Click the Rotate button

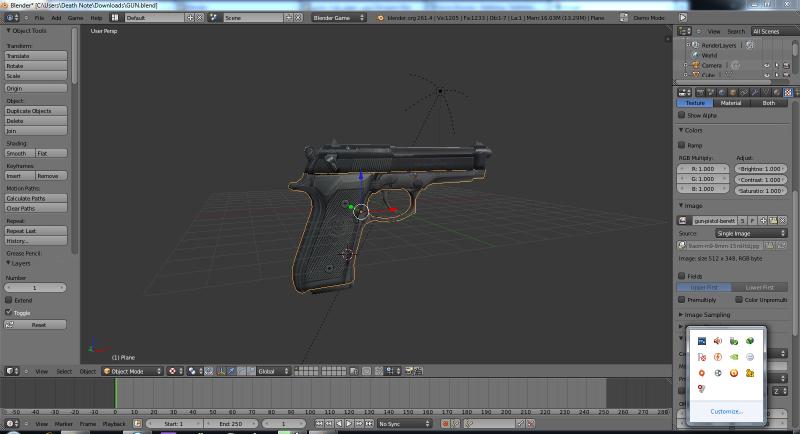(x=36, y=66)
